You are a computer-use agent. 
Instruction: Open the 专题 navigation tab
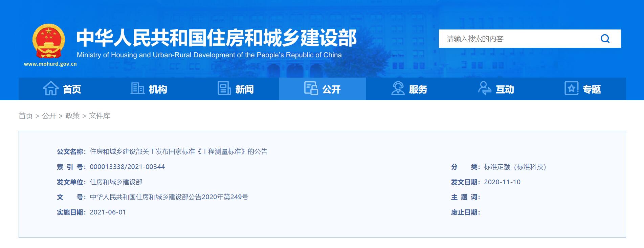click(583, 89)
